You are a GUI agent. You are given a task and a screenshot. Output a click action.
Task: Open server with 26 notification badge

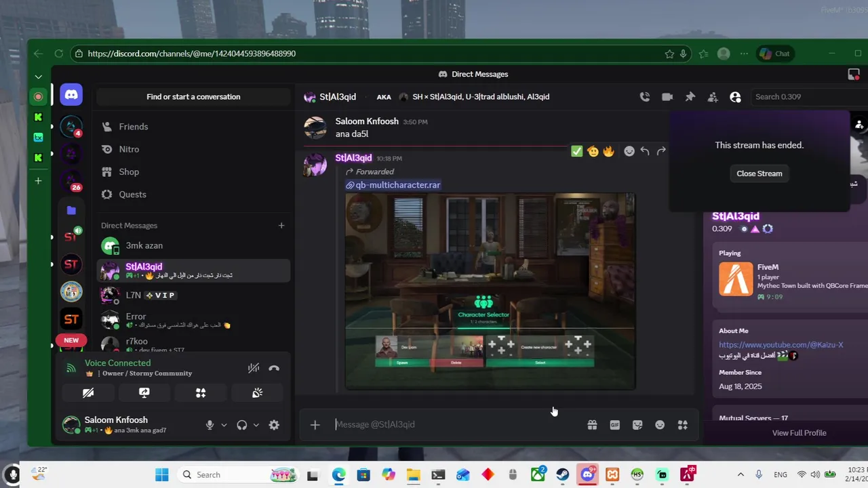pos(71,181)
